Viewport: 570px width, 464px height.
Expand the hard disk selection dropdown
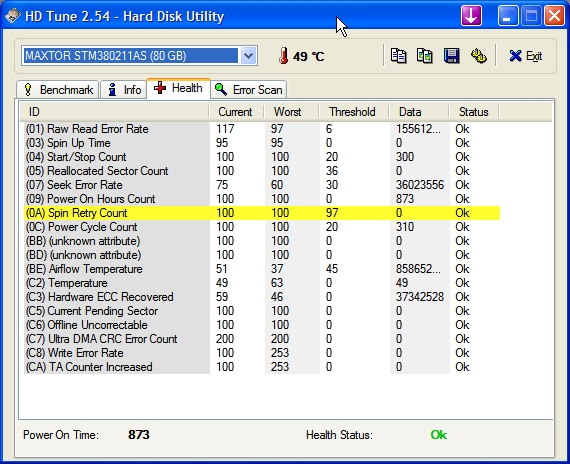(248, 56)
